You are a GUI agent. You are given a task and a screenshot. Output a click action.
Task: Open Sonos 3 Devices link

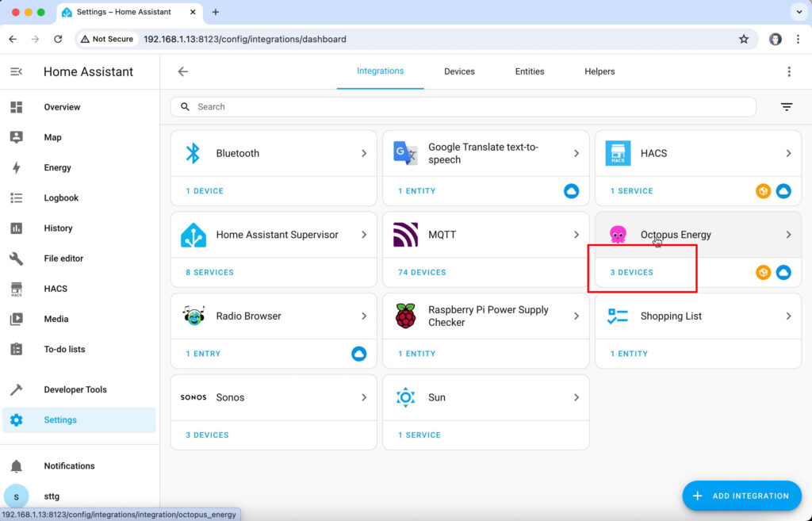pos(207,435)
